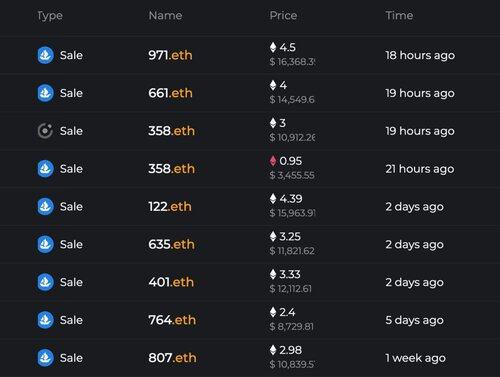Open the 807.eth name link

(x=172, y=358)
